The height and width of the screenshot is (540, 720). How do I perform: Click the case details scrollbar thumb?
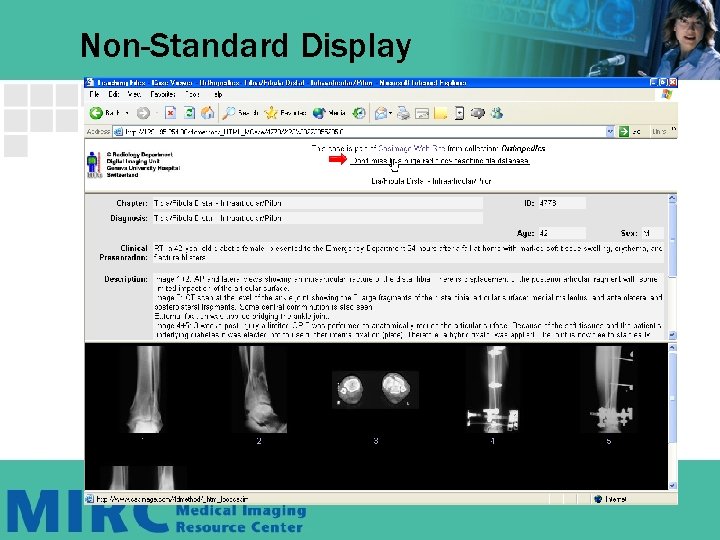tap(672, 241)
